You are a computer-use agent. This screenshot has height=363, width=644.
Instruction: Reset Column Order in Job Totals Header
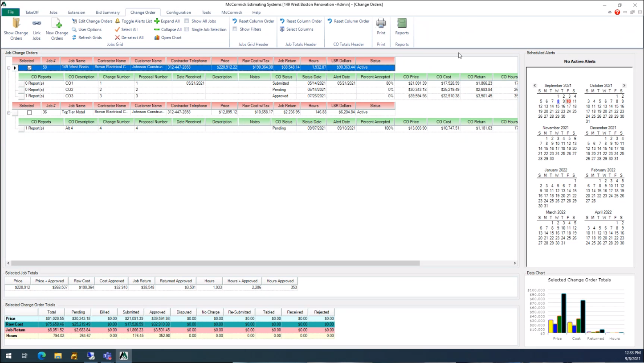pos(301,21)
